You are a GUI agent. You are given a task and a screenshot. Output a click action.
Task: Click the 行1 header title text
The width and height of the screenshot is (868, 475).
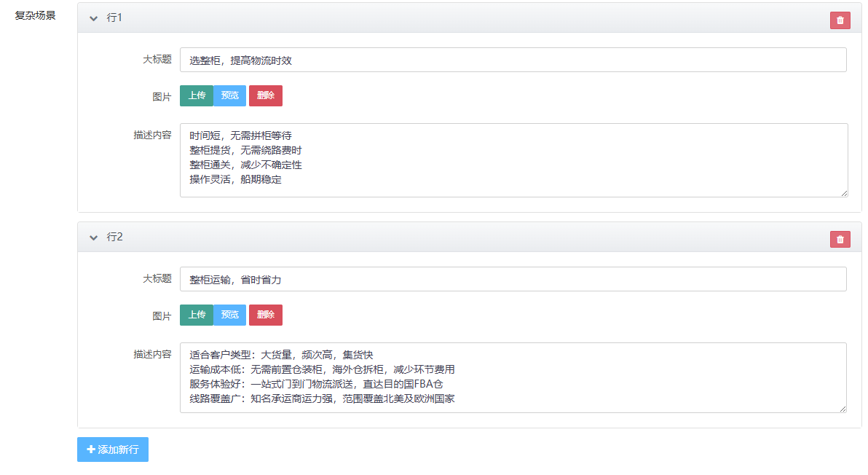click(x=114, y=17)
